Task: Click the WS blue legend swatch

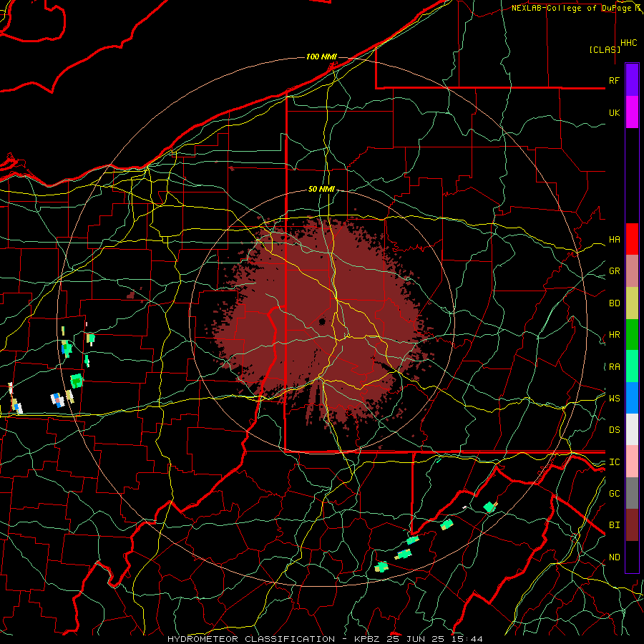Action: [632, 398]
